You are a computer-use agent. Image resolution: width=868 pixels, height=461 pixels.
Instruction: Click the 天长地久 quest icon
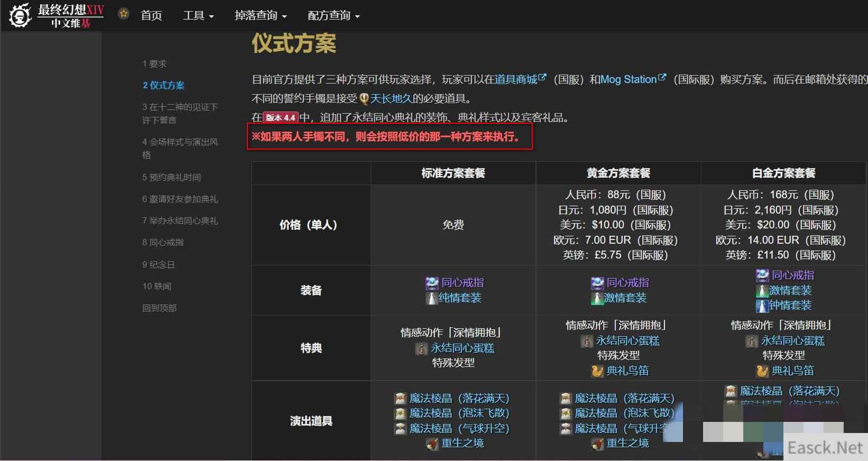[x=364, y=98]
